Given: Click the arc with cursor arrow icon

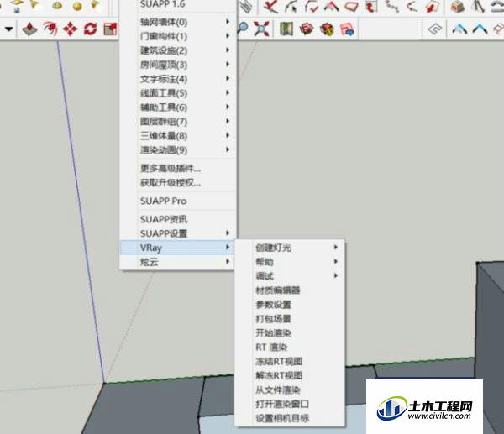Looking at the screenshot, I should [291, 7].
